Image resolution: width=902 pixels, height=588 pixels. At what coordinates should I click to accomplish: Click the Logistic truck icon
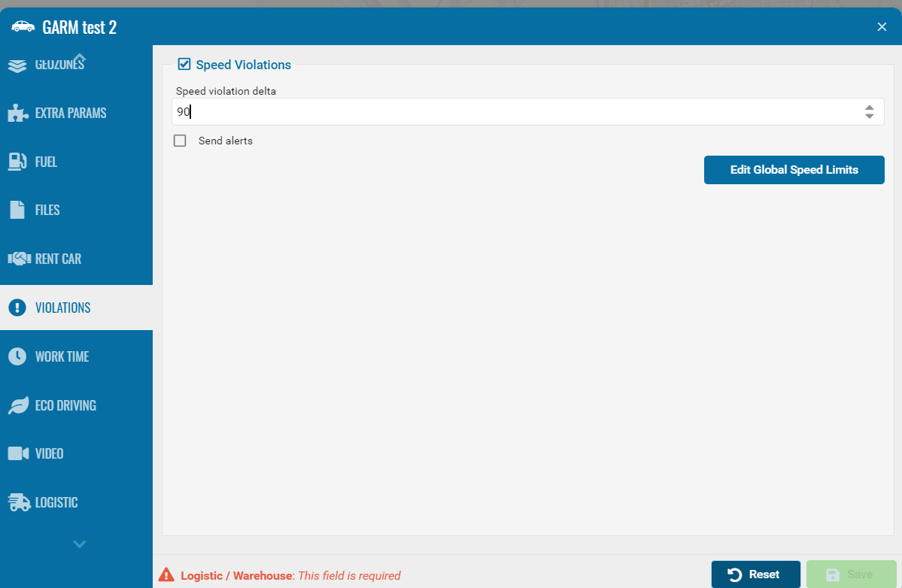click(x=18, y=502)
